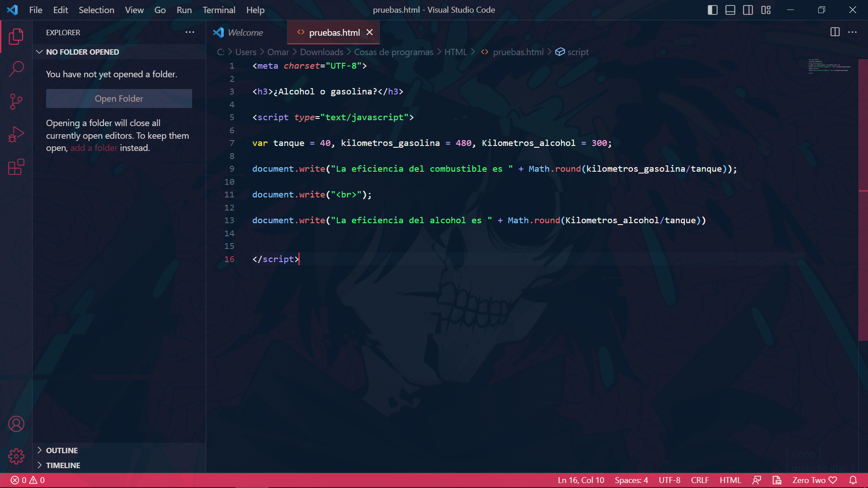The height and width of the screenshot is (488, 868).
Task: Open HTML folder breadcrumb
Action: point(455,52)
